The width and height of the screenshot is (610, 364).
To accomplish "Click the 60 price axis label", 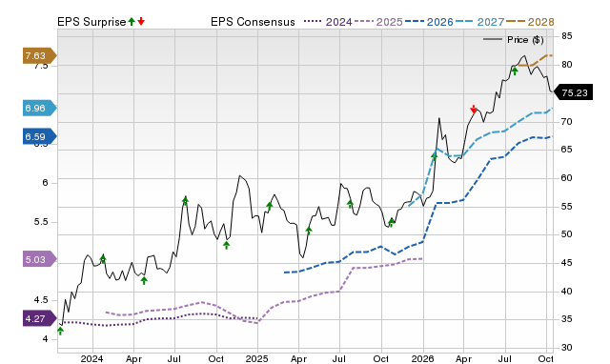I will (x=567, y=178).
